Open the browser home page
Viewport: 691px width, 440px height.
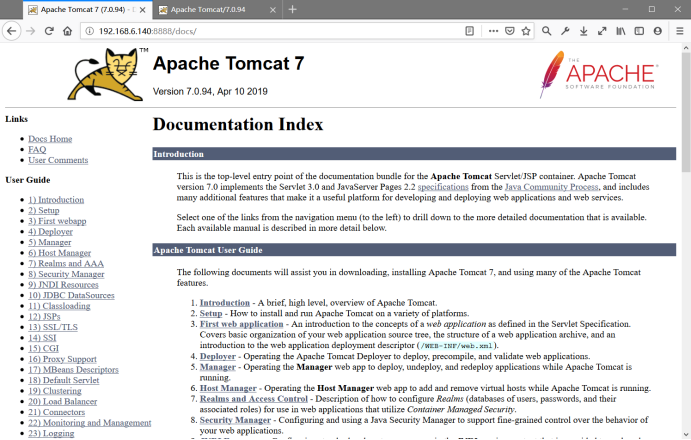point(67,31)
